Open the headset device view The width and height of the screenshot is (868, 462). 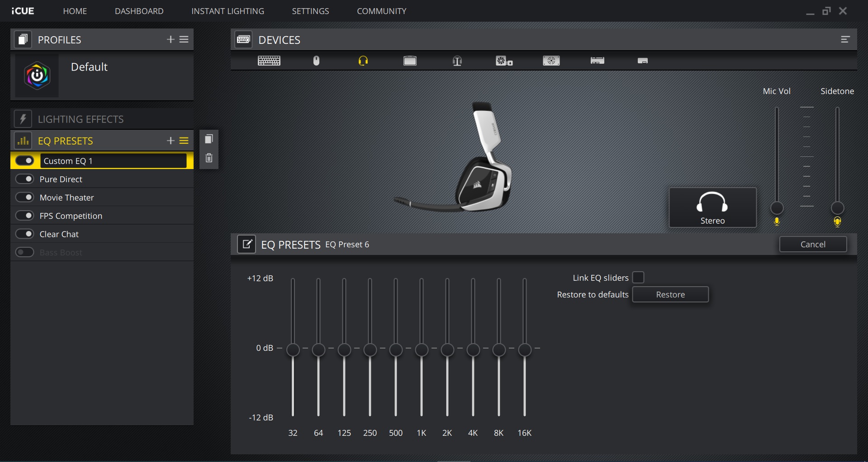click(363, 61)
